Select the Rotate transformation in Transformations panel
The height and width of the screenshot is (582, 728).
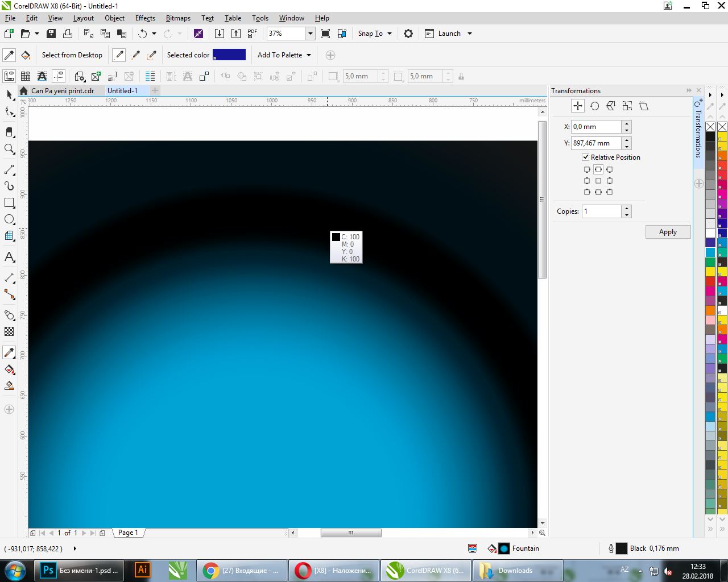pos(595,106)
